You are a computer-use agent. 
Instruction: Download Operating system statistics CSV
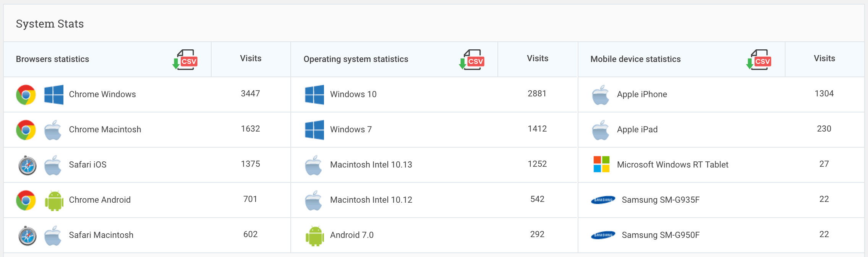click(x=472, y=60)
